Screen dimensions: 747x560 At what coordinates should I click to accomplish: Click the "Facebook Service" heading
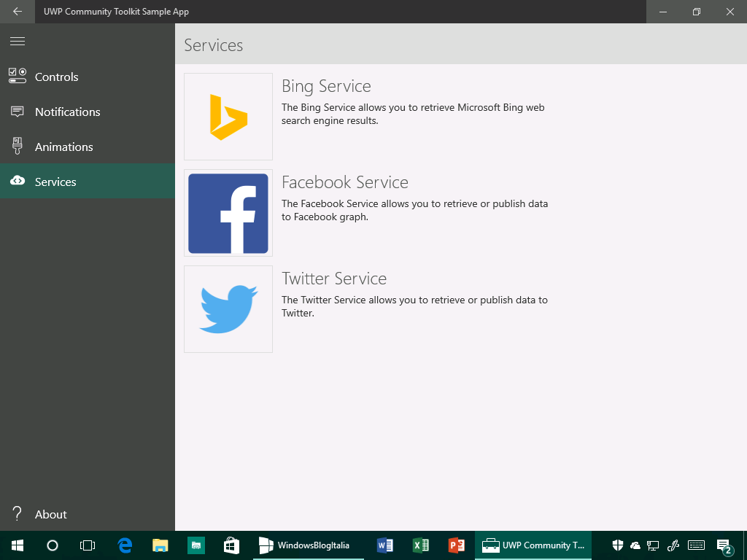[345, 182]
